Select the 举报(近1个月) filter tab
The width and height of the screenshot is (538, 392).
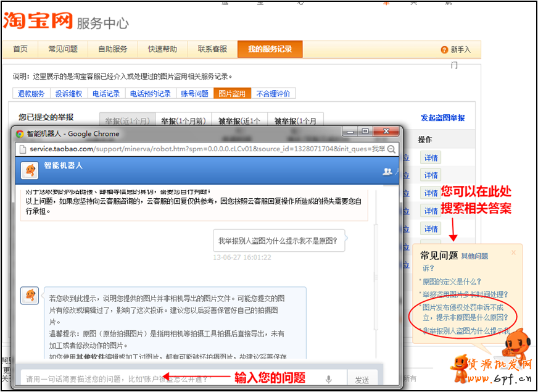128,121
